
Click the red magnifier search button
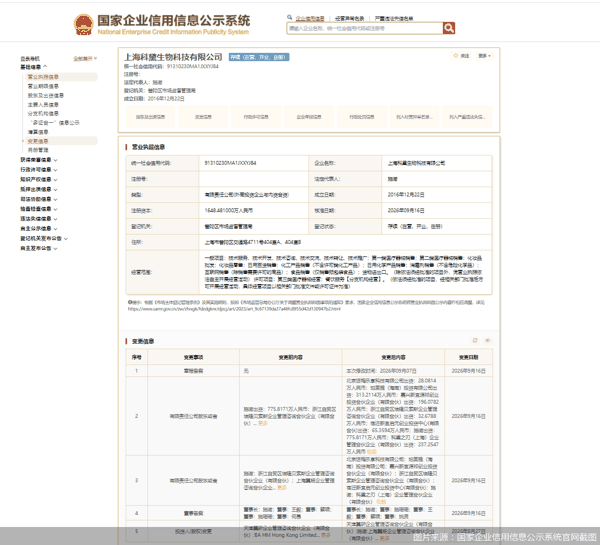coord(449,28)
